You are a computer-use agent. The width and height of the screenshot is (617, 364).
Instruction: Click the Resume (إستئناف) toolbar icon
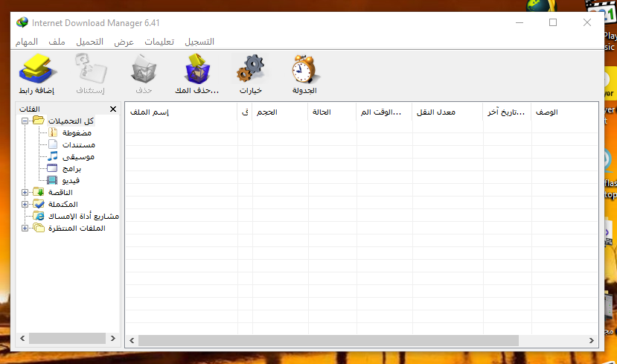(x=91, y=69)
